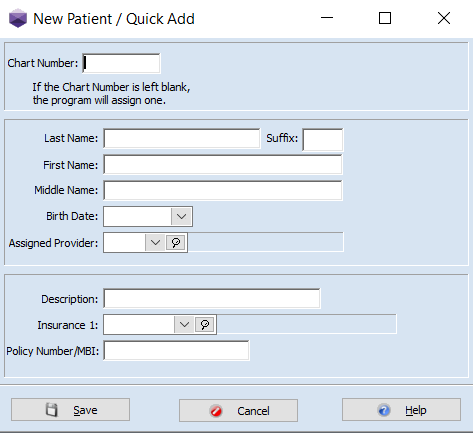Click the purple application icon in title bar

pos(18,18)
